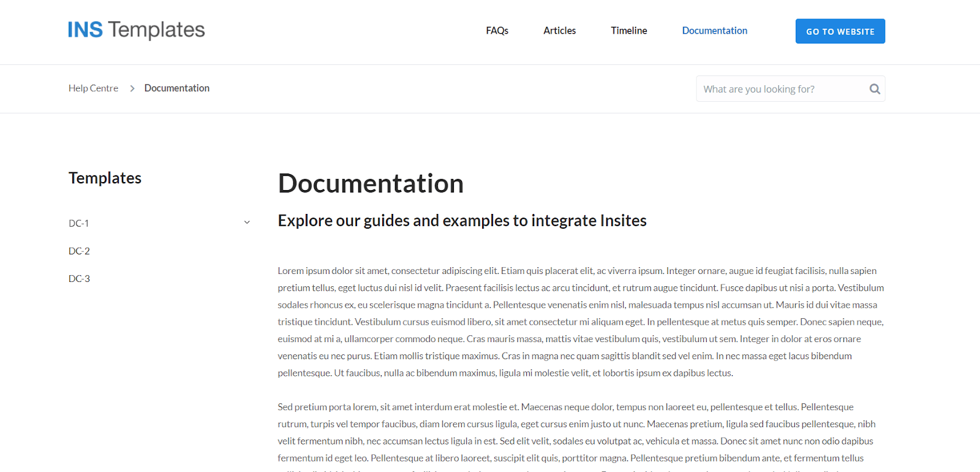The image size is (980, 472).
Task: Select Documentation in the top navigation
Action: point(714,31)
